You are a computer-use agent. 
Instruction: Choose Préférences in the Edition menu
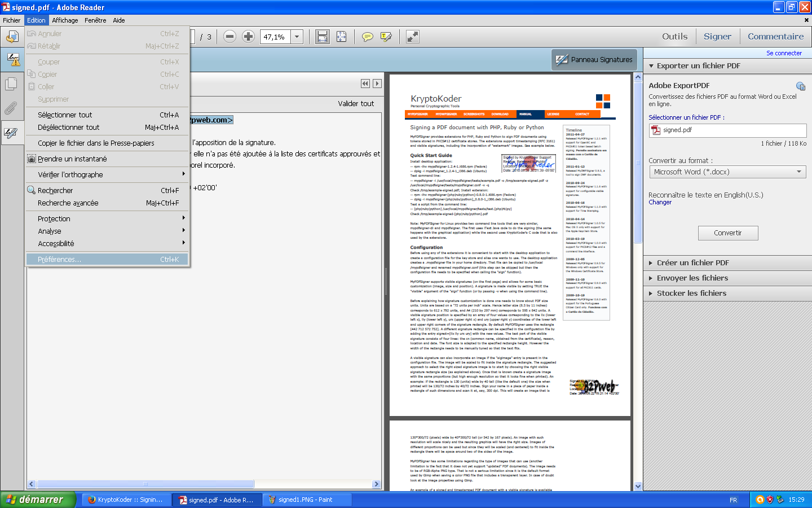59,260
